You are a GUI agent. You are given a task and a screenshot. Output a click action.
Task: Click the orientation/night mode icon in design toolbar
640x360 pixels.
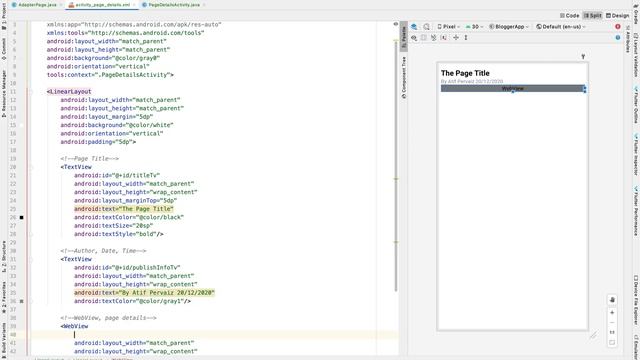pos(427,27)
